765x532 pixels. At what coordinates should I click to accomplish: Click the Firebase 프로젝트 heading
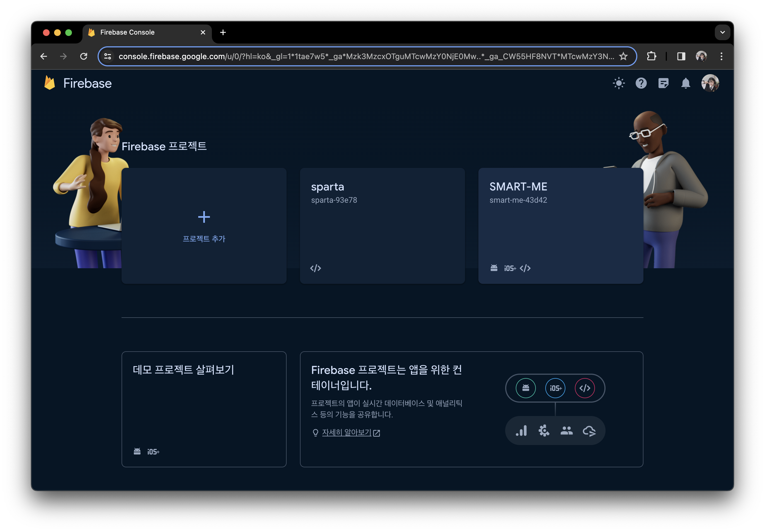164,146
